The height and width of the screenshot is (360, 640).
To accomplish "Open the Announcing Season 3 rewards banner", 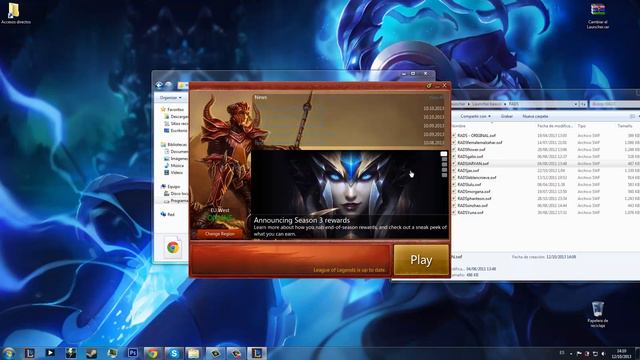I will (350, 195).
